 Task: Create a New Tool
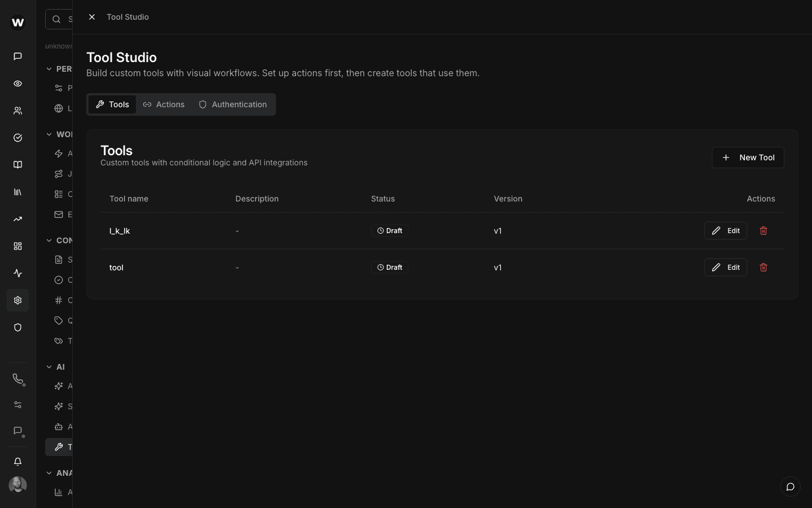click(748, 157)
